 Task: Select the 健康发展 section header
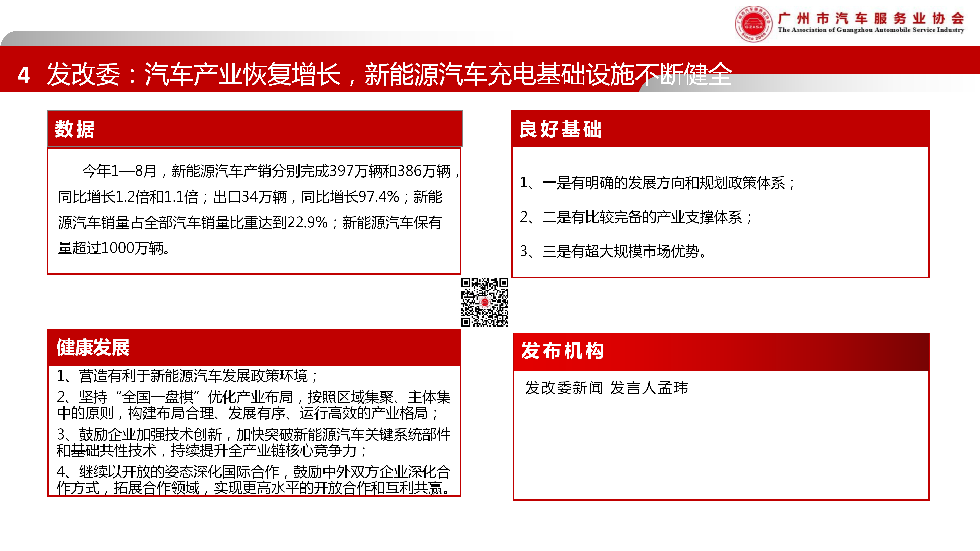tap(254, 347)
